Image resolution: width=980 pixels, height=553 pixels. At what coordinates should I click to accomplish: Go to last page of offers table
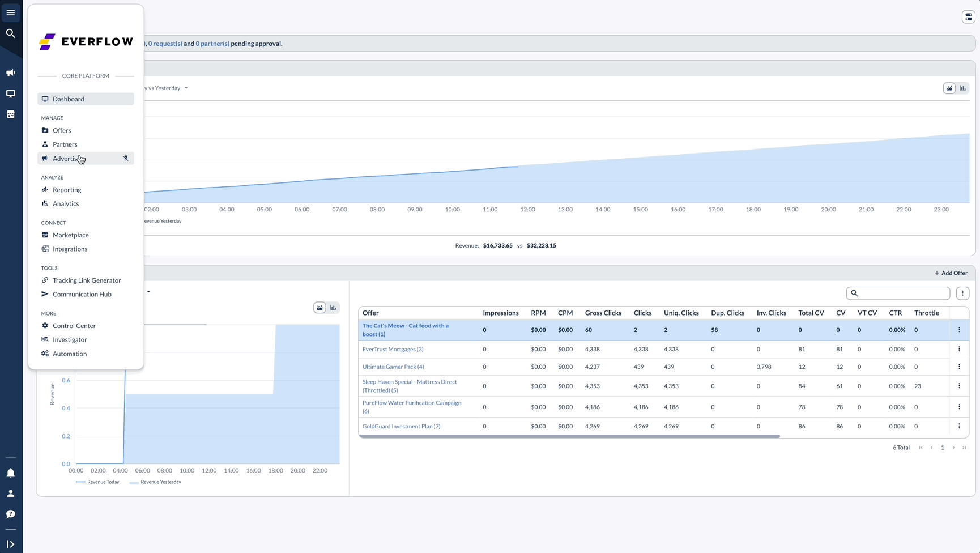coord(964,448)
